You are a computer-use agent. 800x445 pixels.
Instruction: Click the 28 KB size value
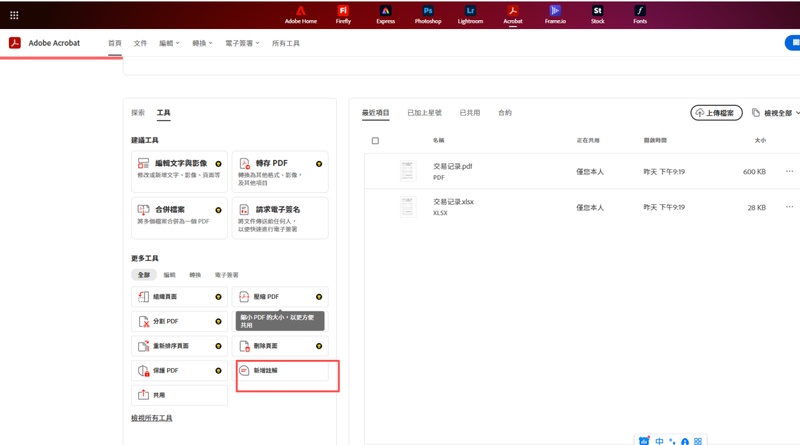tap(757, 207)
